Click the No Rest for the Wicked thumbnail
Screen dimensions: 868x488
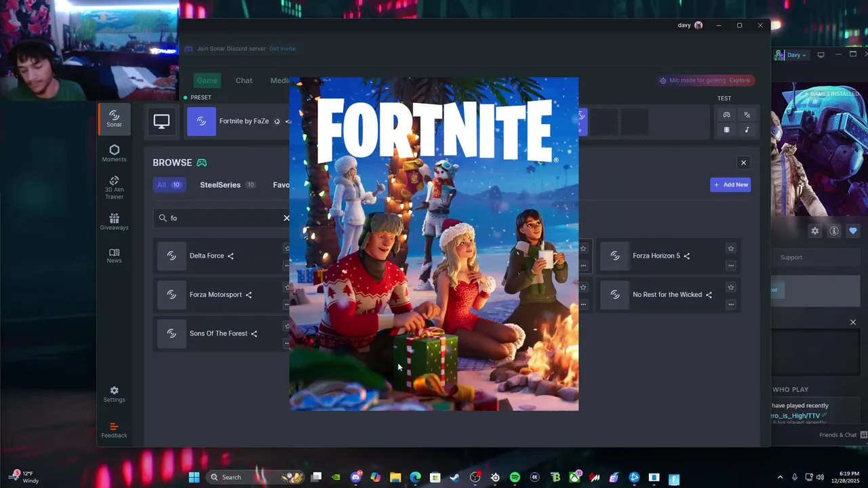pos(615,294)
